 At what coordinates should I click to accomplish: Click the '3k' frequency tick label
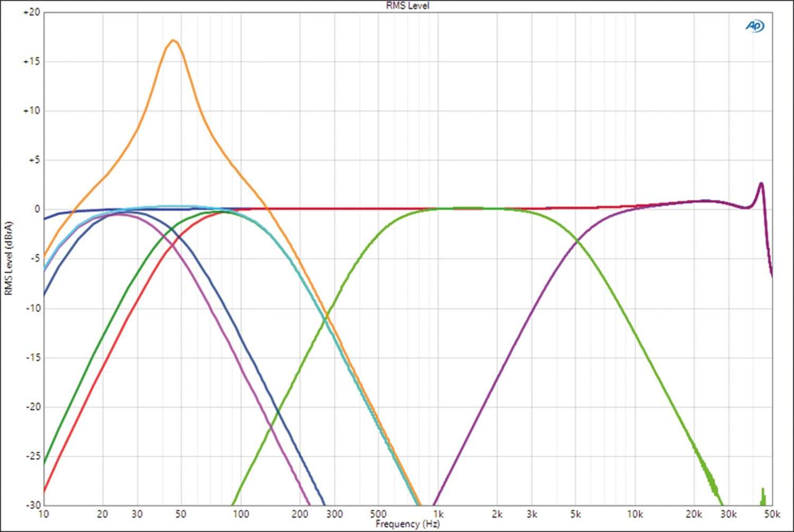(532, 514)
